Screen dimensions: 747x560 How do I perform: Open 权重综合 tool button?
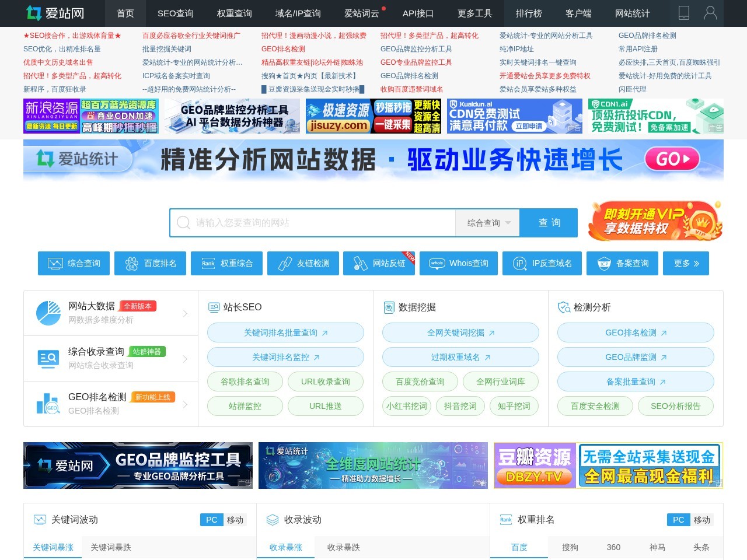[x=226, y=263]
